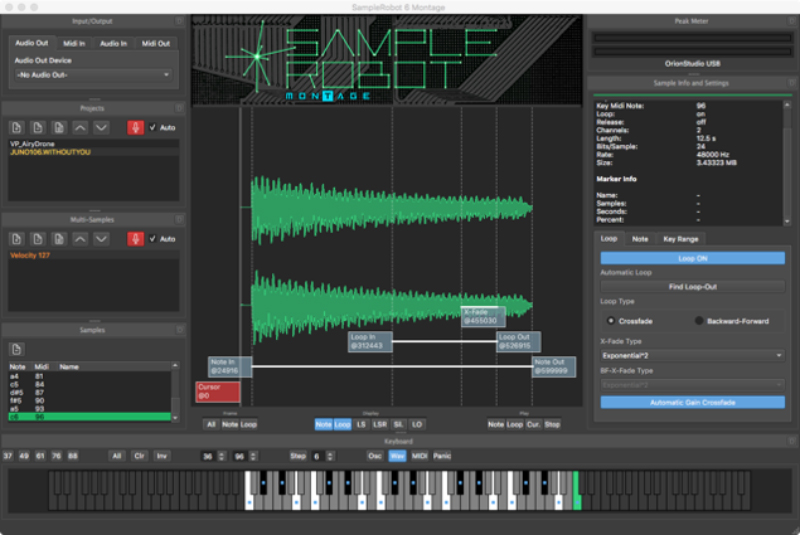
Task: Open the Audio Out Device dropdown
Action: coord(93,75)
